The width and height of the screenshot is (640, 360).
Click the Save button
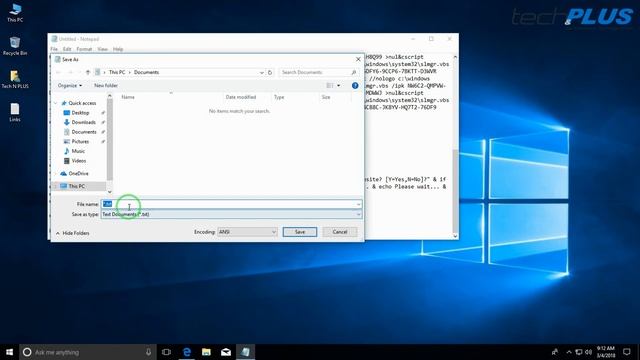[x=300, y=232]
